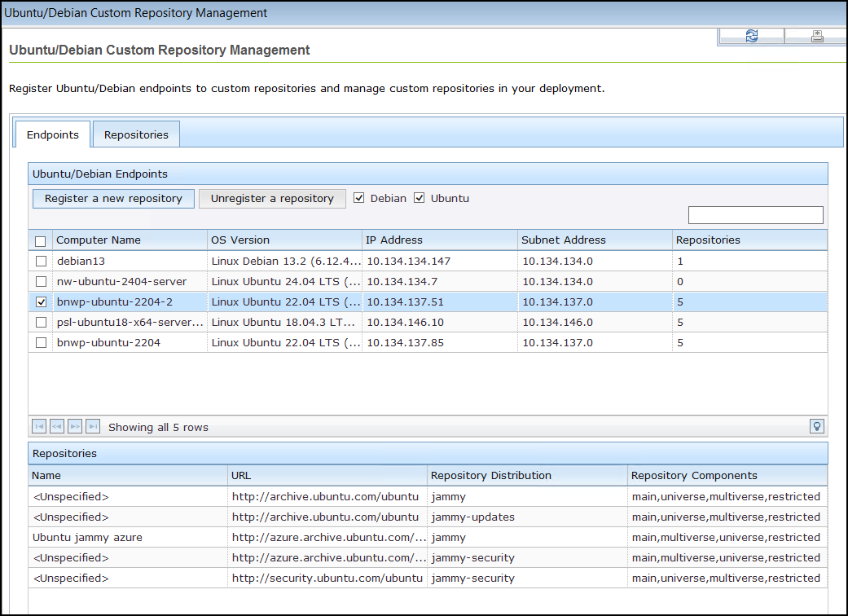Sort by IP Address column header
The width and height of the screenshot is (848, 616).
click(440, 240)
